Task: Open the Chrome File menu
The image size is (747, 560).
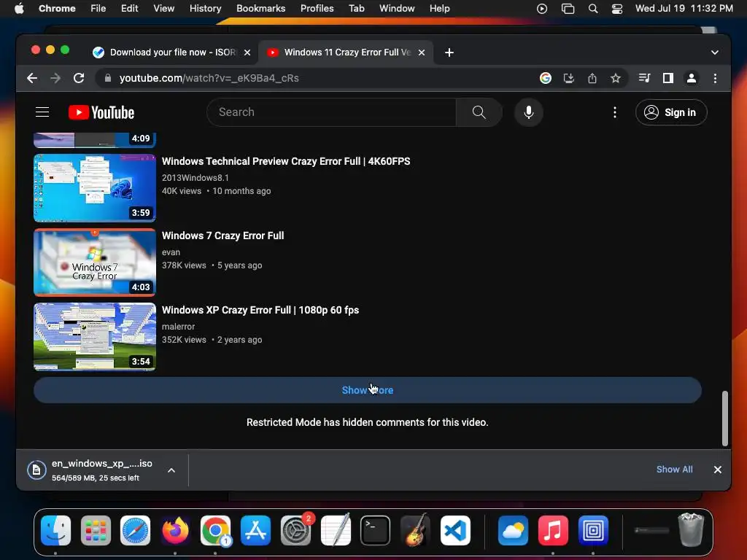Action: pyautogui.click(x=98, y=9)
